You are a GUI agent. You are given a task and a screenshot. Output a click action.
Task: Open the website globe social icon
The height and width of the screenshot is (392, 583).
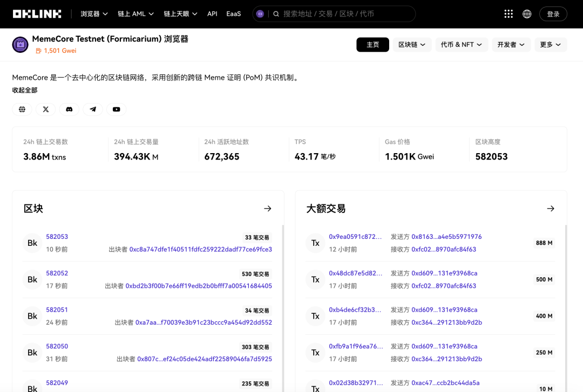[x=22, y=109]
